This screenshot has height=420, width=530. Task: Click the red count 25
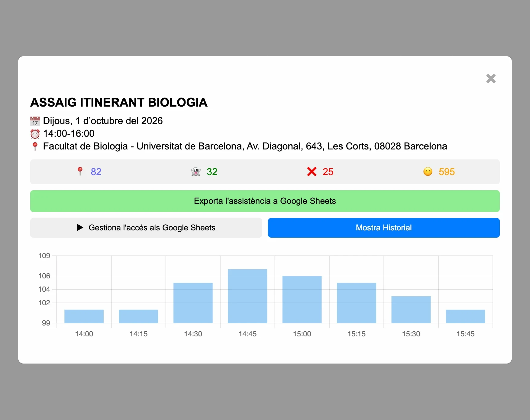pos(328,172)
